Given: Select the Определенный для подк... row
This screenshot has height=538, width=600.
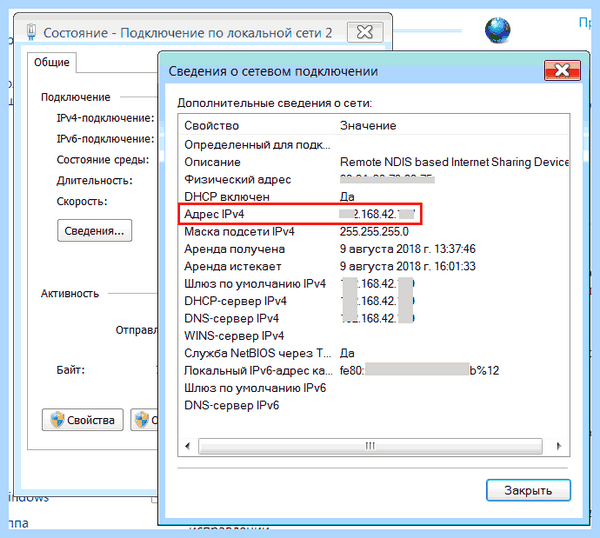Looking at the screenshot, I should pos(373,145).
